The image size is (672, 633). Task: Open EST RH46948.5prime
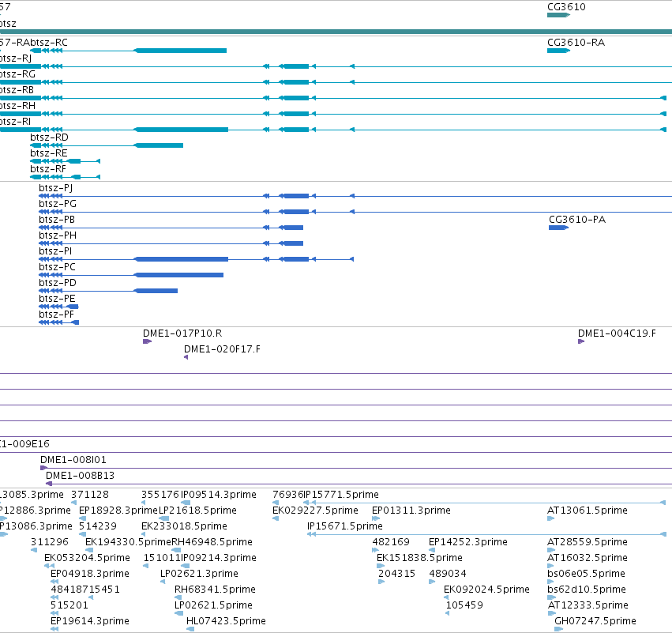coord(212,542)
